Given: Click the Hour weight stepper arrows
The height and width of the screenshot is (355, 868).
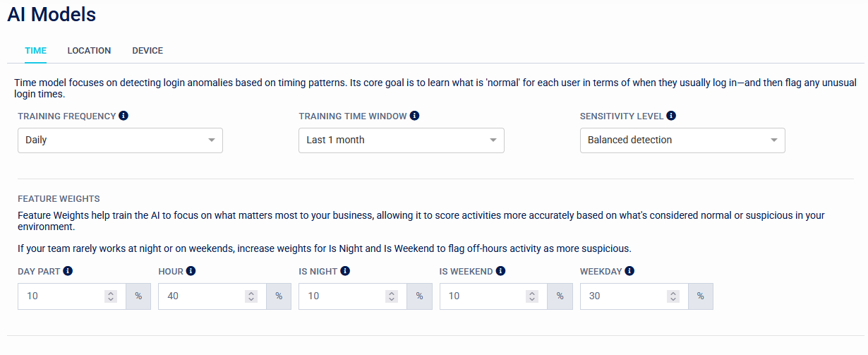Looking at the screenshot, I should (x=251, y=296).
